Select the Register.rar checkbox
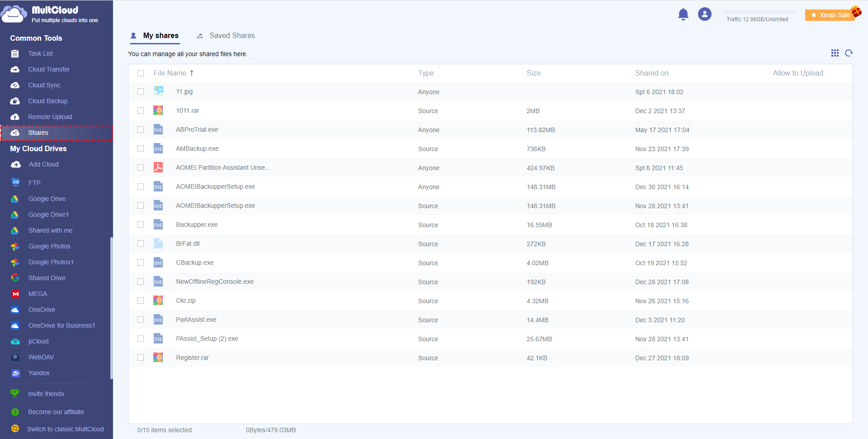 tap(141, 358)
